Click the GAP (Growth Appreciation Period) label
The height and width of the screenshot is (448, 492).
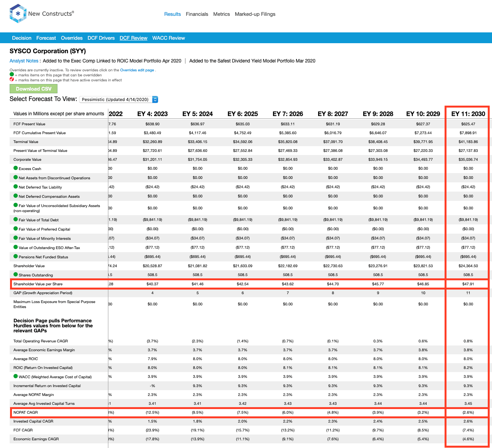(43, 293)
